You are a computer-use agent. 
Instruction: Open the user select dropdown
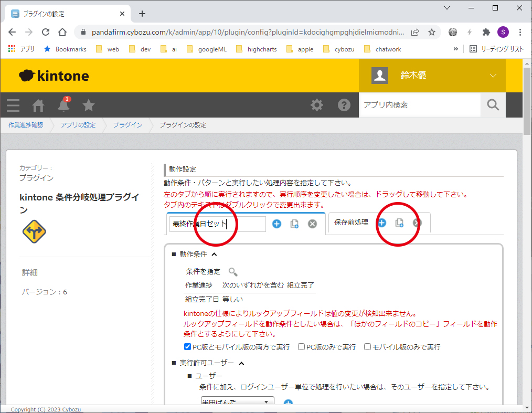tap(237, 401)
